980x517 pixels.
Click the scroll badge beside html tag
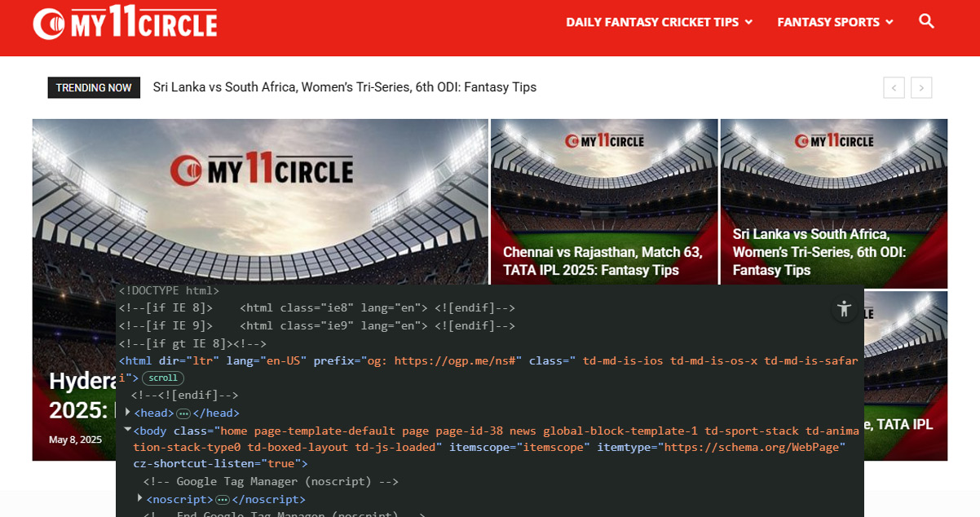(163, 378)
